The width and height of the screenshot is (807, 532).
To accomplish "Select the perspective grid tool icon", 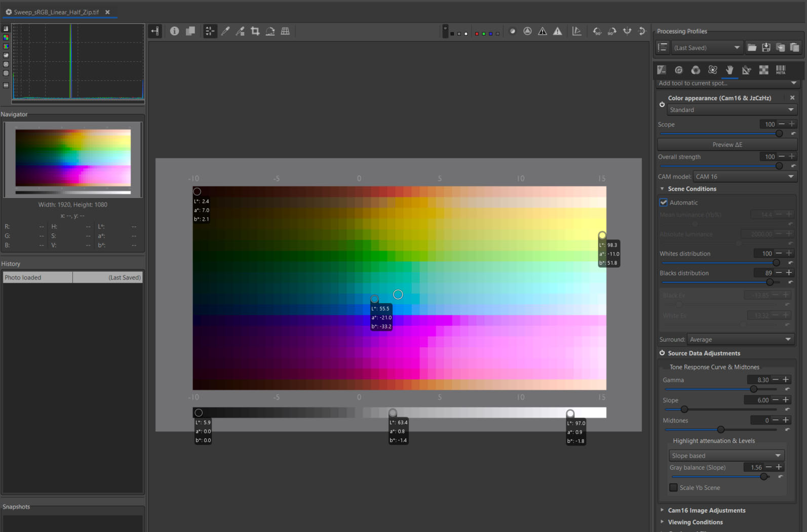I will (x=285, y=31).
